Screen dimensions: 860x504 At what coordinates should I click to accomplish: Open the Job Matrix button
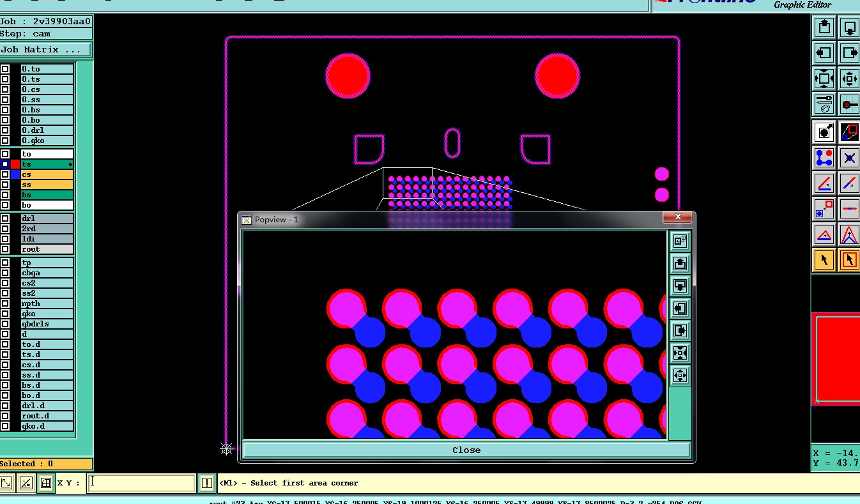(45, 49)
